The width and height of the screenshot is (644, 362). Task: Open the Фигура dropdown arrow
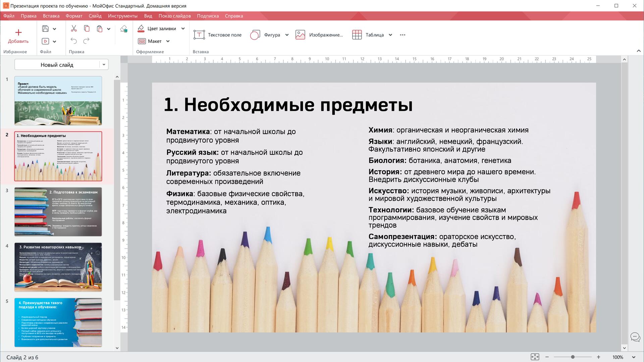287,35
